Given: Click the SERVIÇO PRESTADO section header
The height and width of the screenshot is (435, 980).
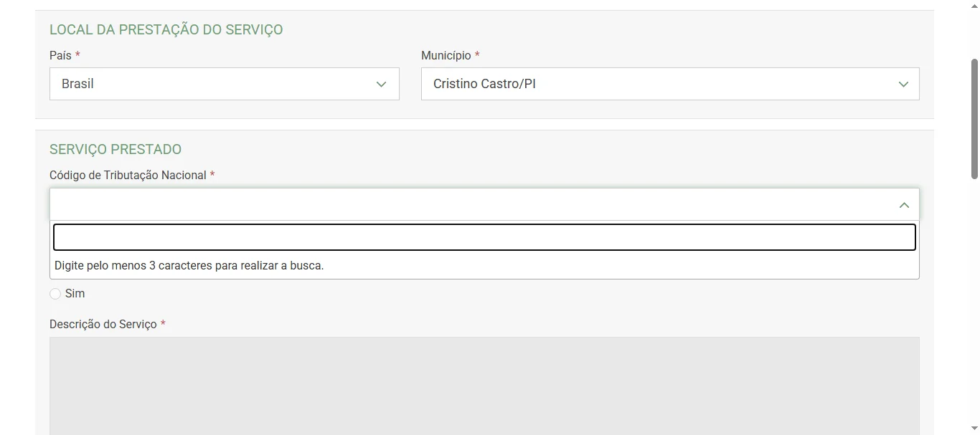Looking at the screenshot, I should (x=115, y=149).
